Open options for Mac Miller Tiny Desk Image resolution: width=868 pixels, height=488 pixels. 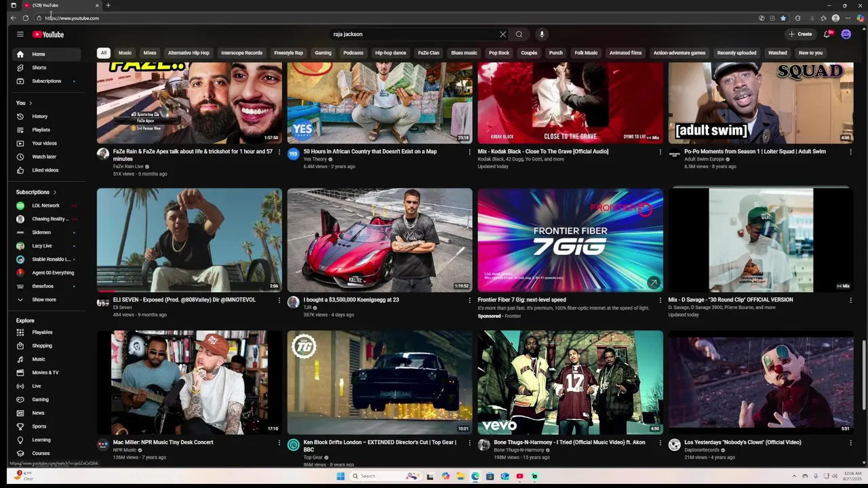pyautogui.click(x=279, y=442)
